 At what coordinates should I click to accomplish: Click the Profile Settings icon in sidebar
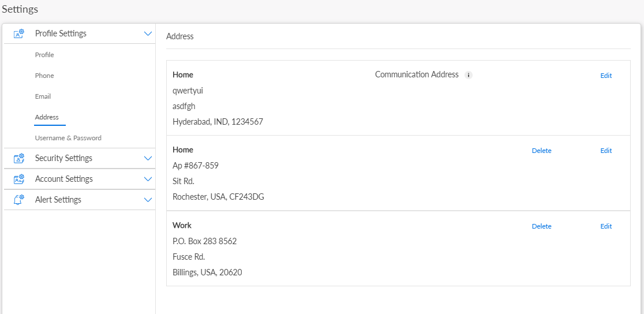[18, 33]
